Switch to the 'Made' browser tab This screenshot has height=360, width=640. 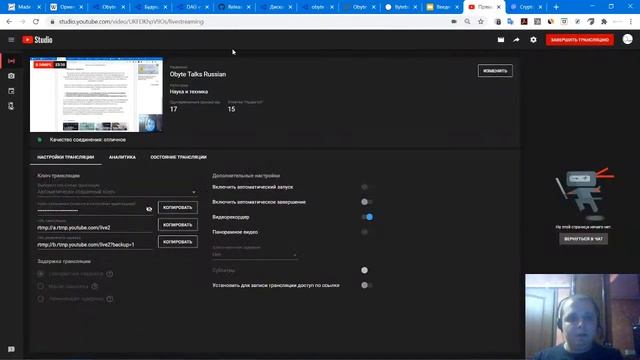click(23, 7)
